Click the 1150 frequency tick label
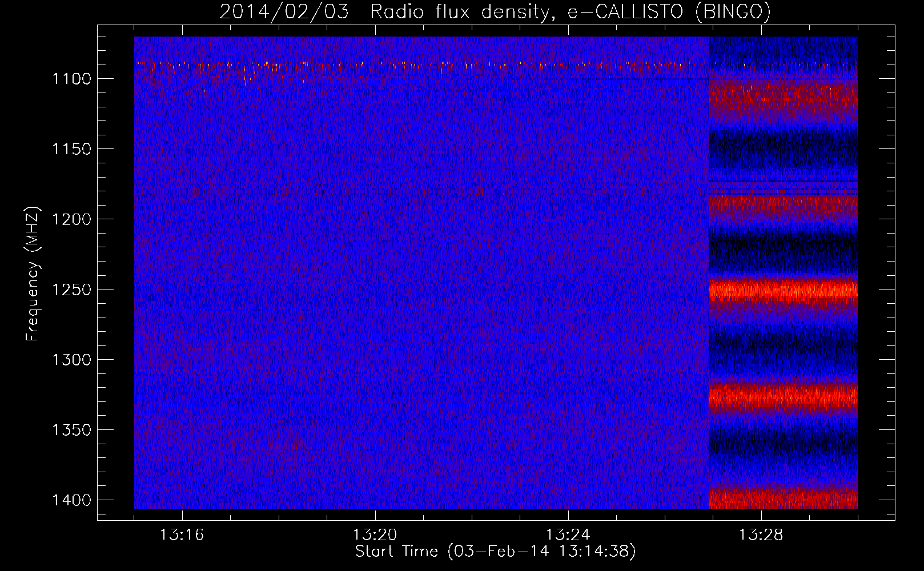924x571 pixels. point(71,149)
